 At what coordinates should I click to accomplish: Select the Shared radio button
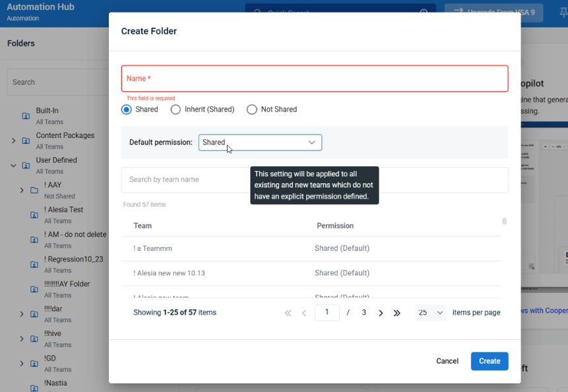[127, 110]
